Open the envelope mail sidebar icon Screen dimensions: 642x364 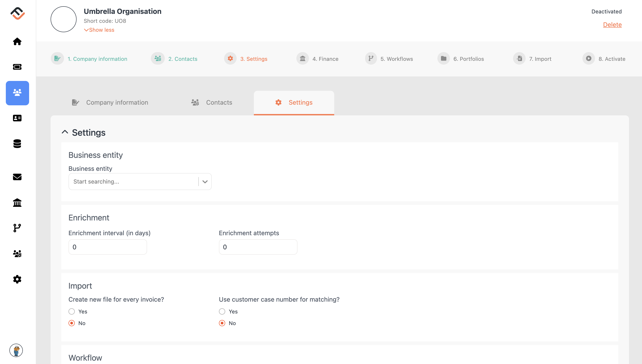[x=17, y=177]
